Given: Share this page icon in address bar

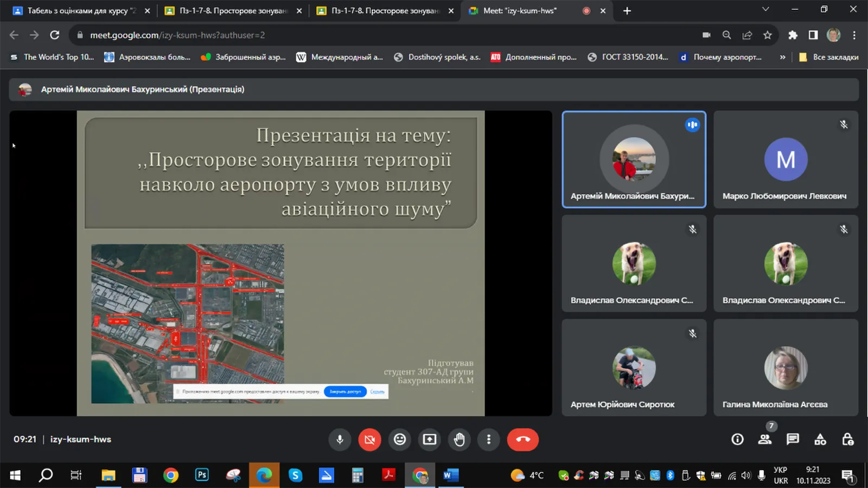Looking at the screenshot, I should (x=747, y=35).
